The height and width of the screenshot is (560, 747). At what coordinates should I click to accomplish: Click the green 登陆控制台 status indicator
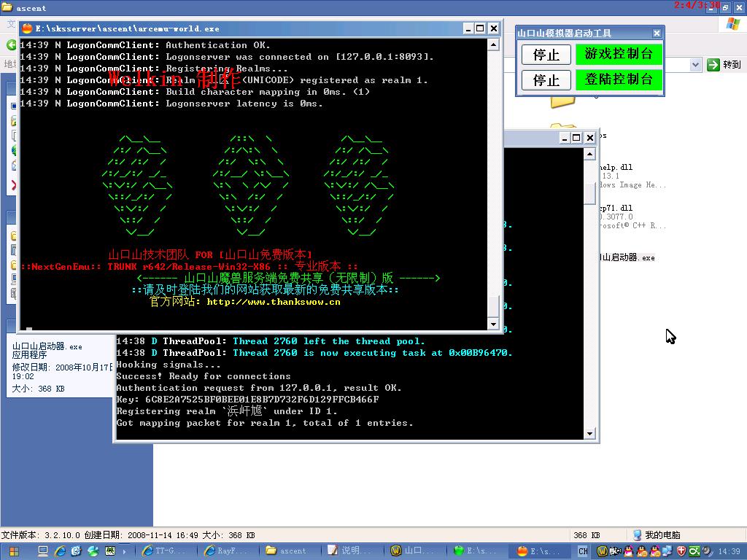619,79
